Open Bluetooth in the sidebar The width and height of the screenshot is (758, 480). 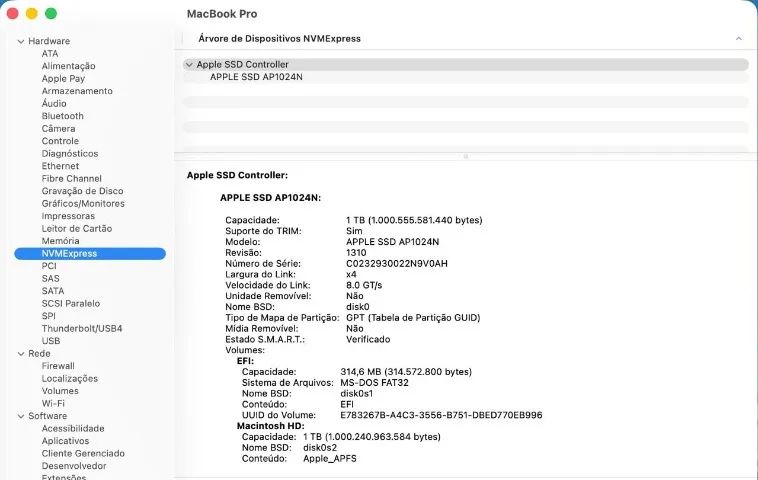(x=62, y=116)
